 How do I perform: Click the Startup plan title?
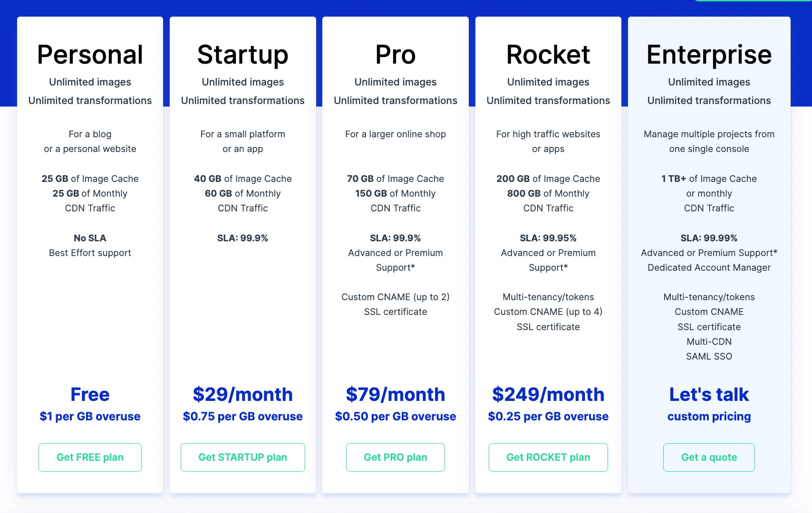point(243,56)
